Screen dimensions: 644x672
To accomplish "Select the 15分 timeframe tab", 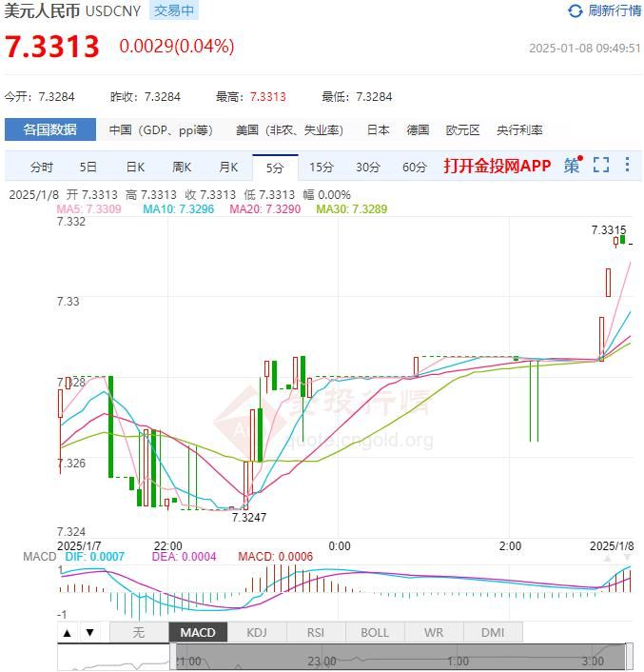I will click(x=322, y=167).
